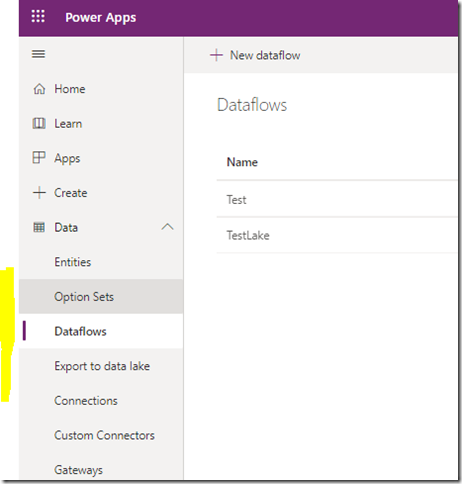The width and height of the screenshot is (462, 484).
Task: Select the Data menu label
Action: (x=66, y=227)
